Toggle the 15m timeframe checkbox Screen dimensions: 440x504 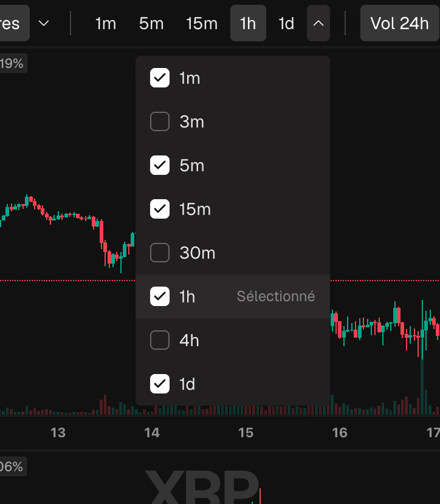coord(160,209)
